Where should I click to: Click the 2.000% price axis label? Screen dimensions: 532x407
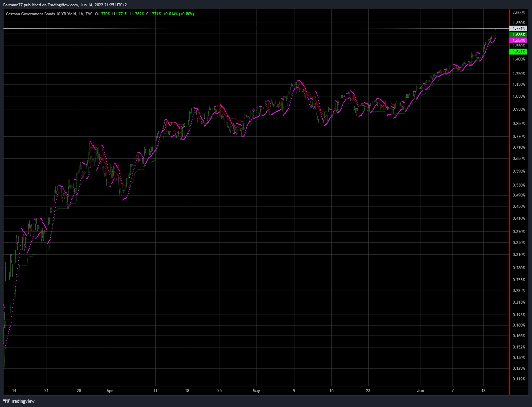519,13
